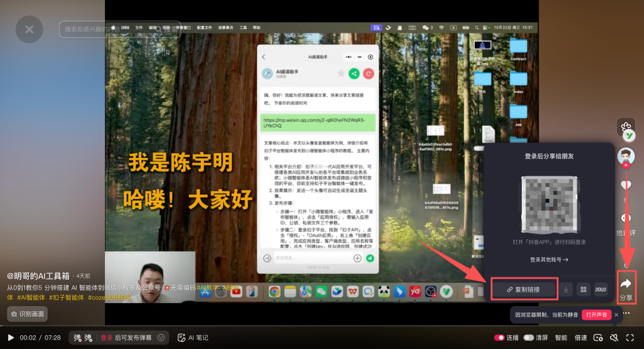Screen dimensions: 644x349
Task: Click the QR grid icon in share panel
Action: (x=583, y=289)
